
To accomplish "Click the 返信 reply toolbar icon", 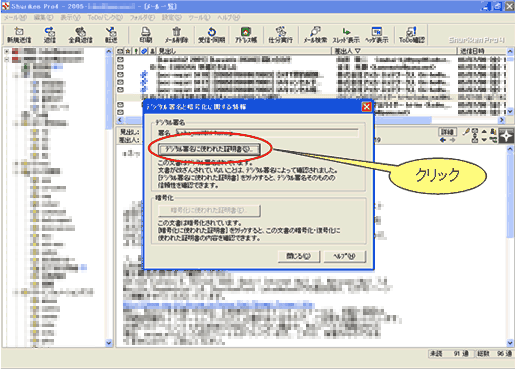I will pos(50,35).
